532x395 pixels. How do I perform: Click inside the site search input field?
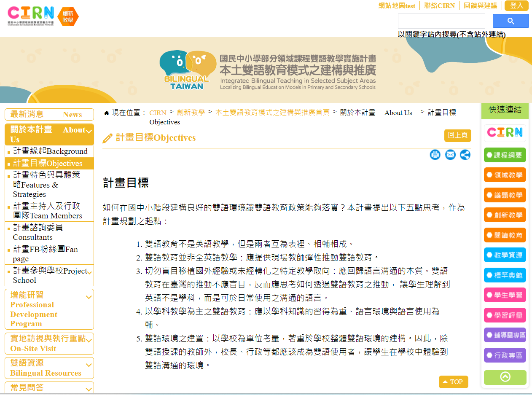tap(441, 20)
